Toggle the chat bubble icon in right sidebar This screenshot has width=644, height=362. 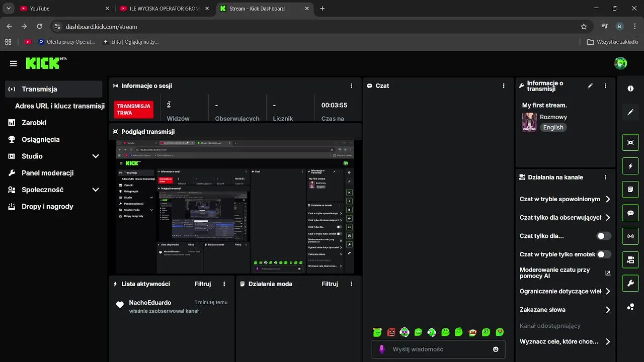[x=630, y=213]
